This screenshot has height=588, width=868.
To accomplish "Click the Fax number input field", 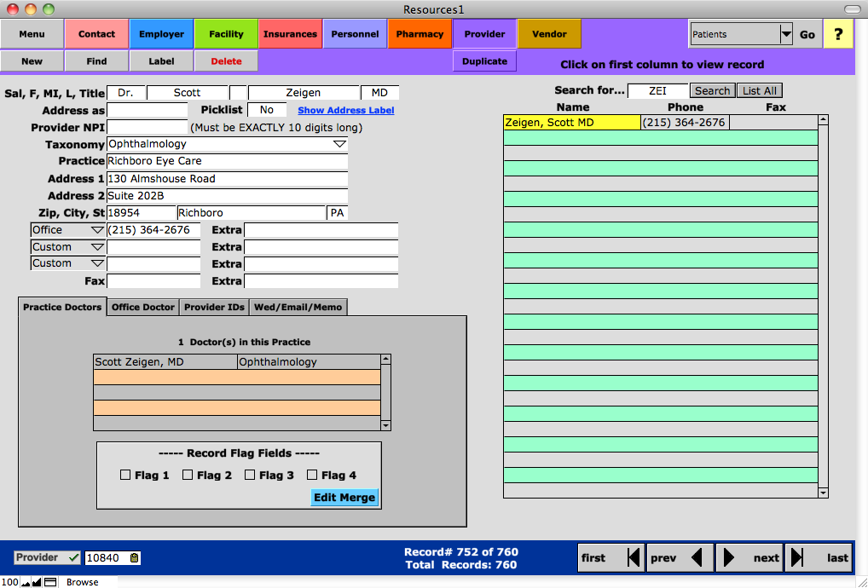I will (x=153, y=281).
